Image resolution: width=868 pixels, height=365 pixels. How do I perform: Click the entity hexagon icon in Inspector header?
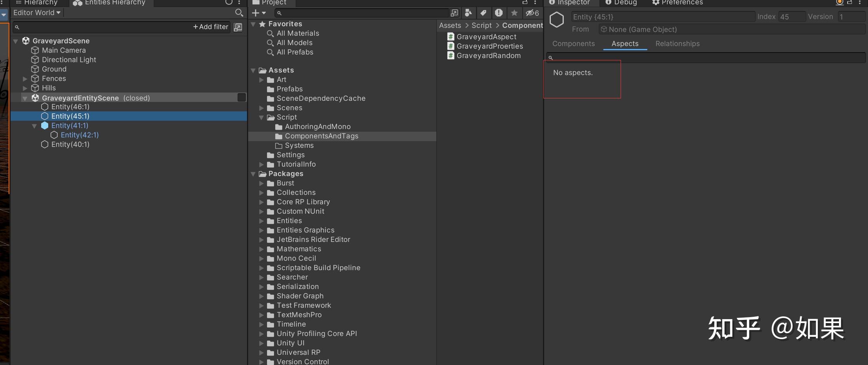pos(557,20)
